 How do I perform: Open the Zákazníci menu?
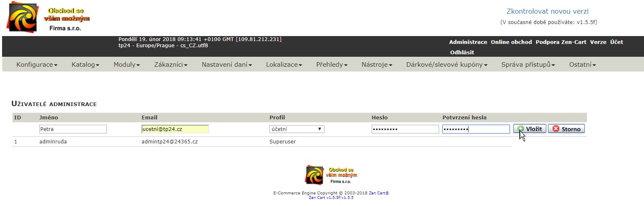(171, 65)
